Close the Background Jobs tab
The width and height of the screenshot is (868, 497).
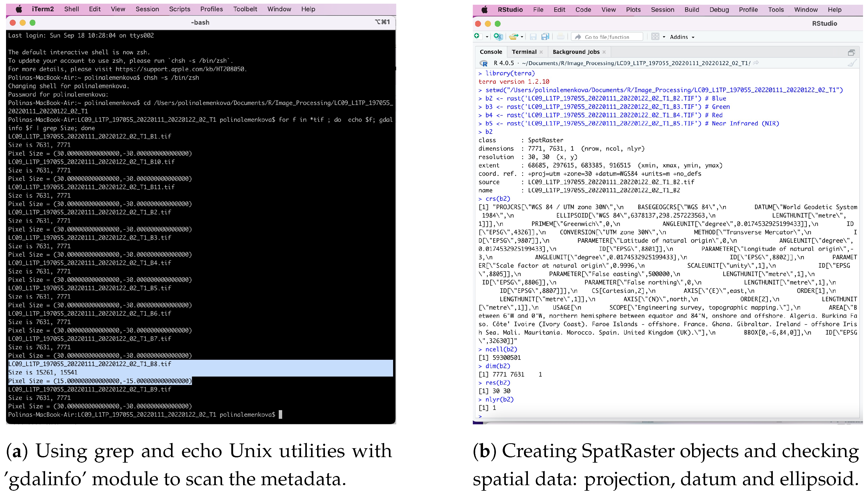pyautogui.click(x=604, y=52)
